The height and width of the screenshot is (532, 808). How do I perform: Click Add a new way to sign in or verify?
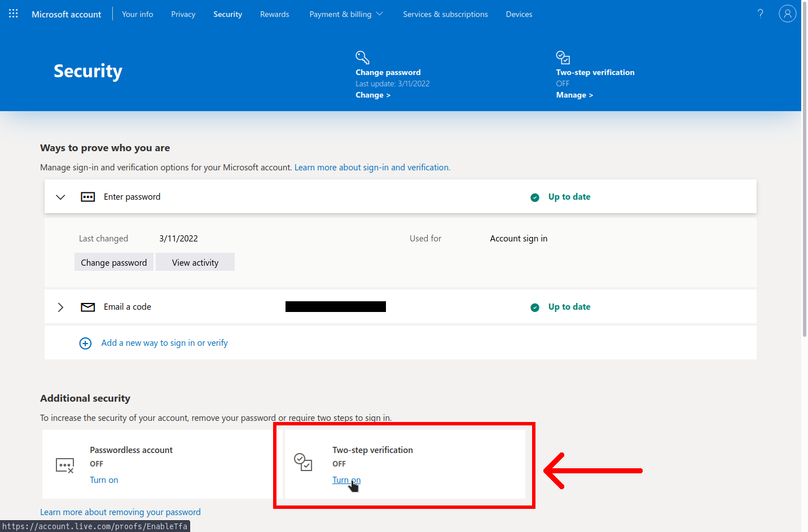[x=164, y=343]
